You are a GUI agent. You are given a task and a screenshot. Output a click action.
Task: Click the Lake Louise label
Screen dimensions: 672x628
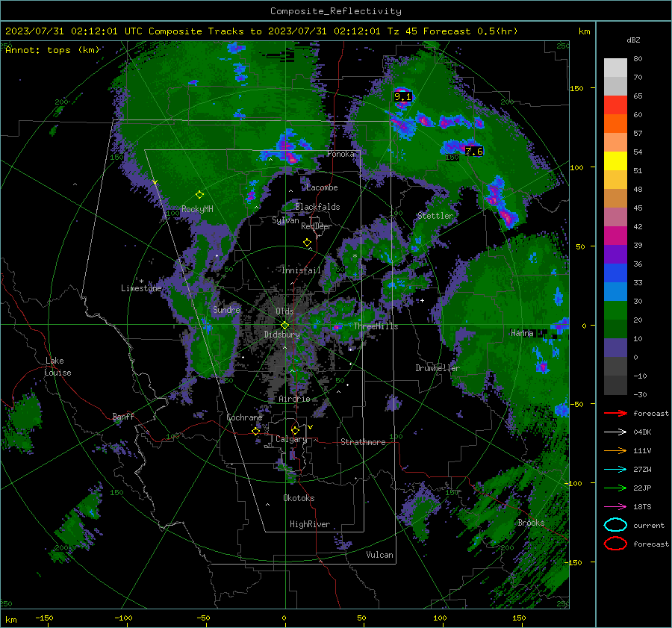57,367
